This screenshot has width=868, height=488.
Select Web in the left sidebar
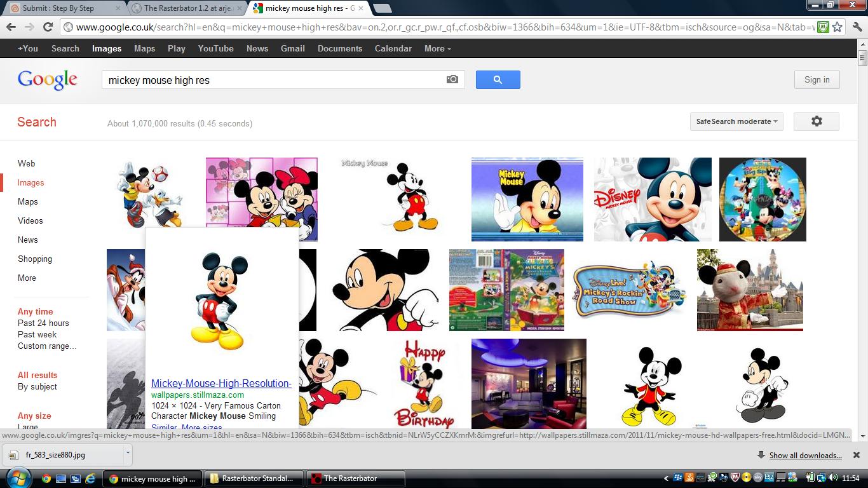pyautogui.click(x=26, y=163)
